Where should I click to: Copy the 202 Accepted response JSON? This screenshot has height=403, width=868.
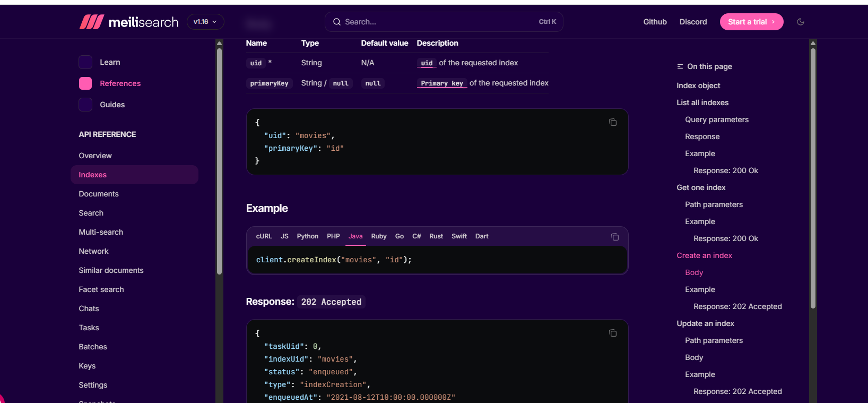pos(613,333)
